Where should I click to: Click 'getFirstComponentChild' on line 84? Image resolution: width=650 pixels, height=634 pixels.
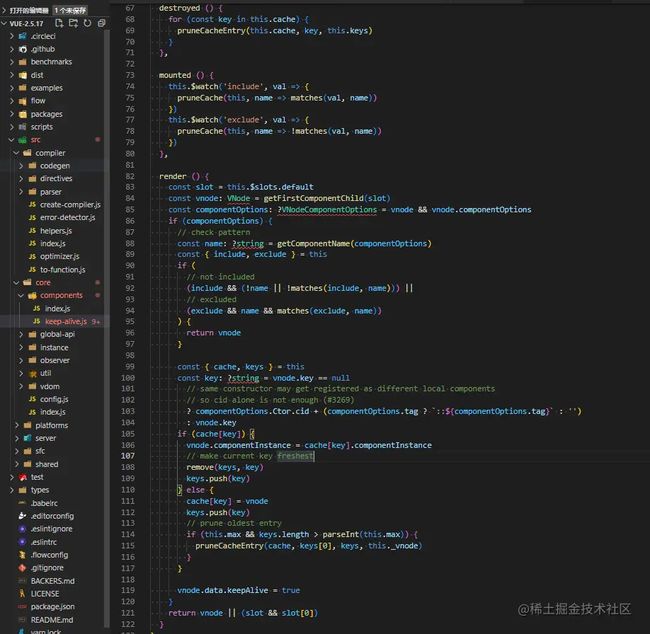click(x=313, y=199)
